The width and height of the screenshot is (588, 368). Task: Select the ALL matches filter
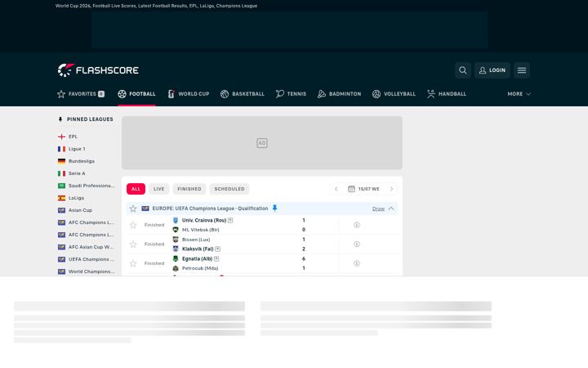(x=136, y=189)
